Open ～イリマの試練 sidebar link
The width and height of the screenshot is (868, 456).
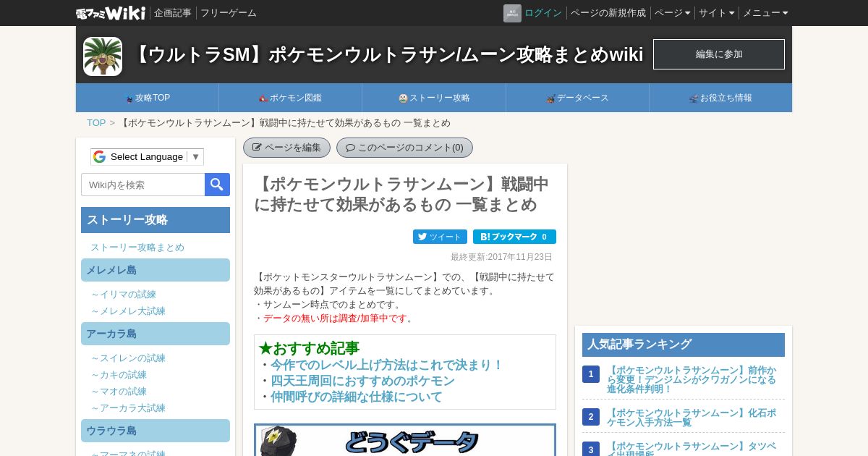[x=124, y=295]
